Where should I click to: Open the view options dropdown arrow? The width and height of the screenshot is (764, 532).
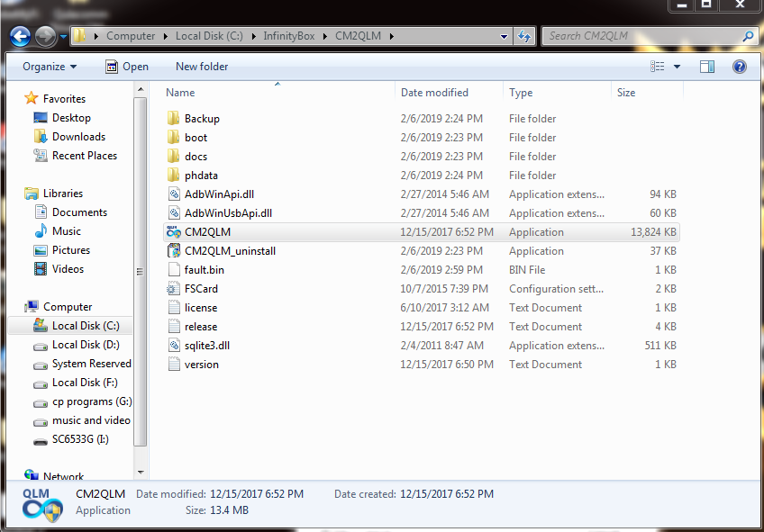tap(677, 67)
